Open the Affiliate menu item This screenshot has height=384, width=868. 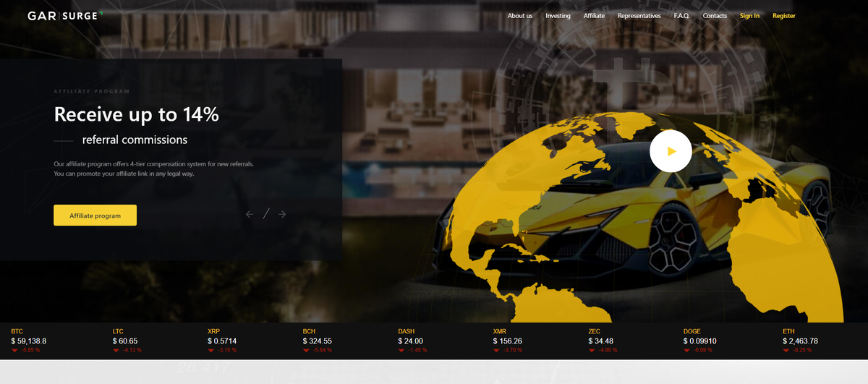click(x=594, y=16)
